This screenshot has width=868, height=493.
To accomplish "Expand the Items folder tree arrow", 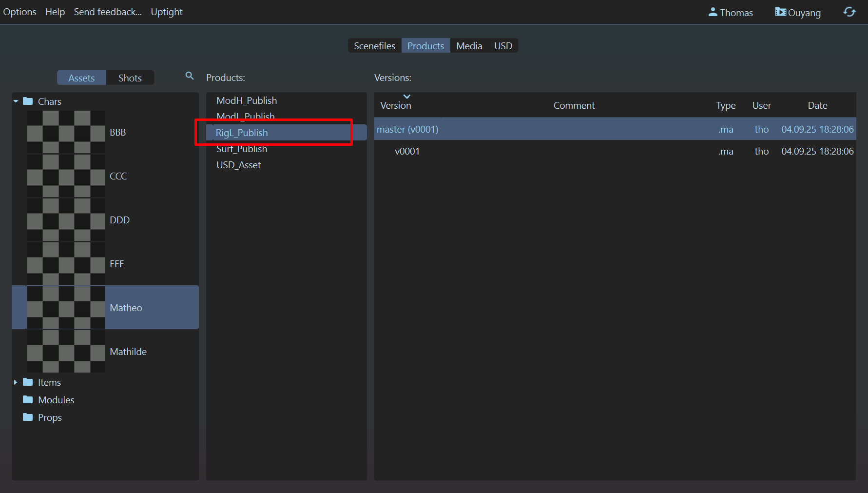I will pos(16,382).
